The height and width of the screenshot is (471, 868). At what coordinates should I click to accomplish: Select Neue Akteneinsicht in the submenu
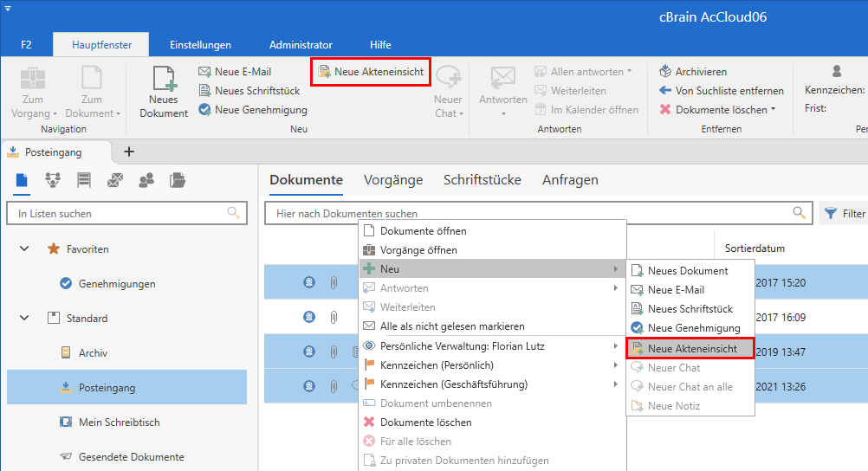(x=691, y=349)
